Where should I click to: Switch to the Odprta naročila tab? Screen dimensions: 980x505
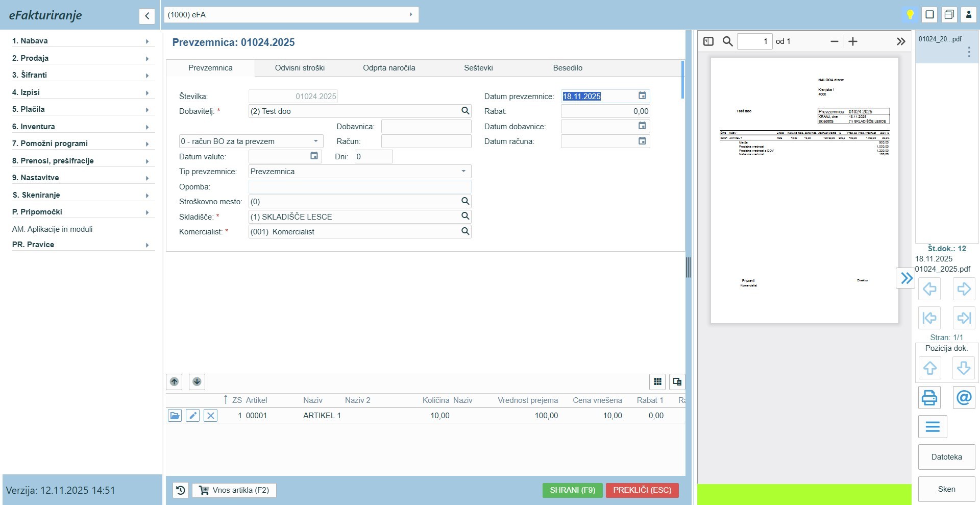pyautogui.click(x=389, y=68)
